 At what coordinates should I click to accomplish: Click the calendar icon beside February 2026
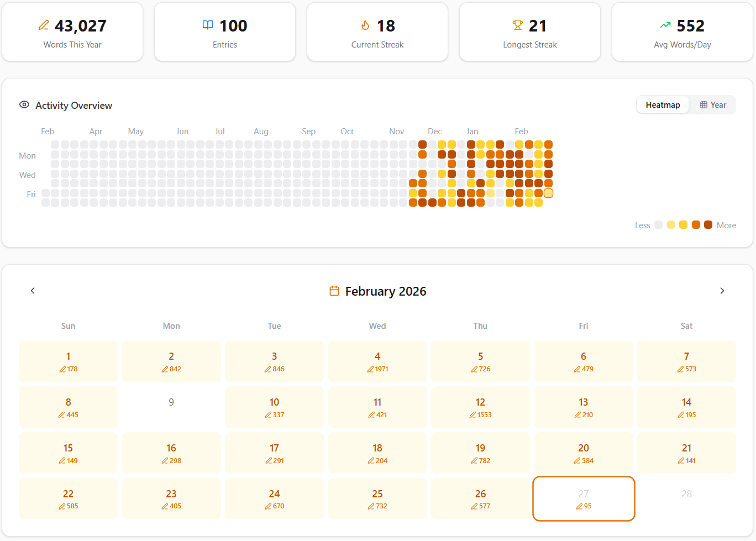(334, 291)
